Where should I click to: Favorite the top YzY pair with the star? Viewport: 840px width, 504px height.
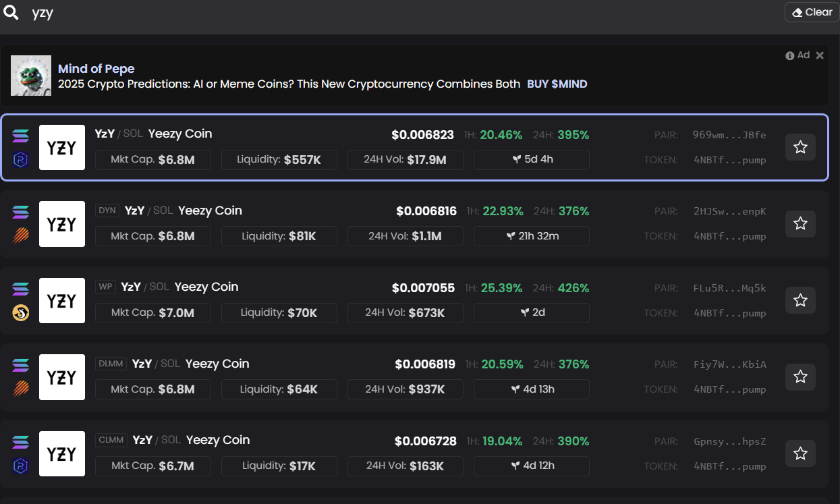pos(800,147)
